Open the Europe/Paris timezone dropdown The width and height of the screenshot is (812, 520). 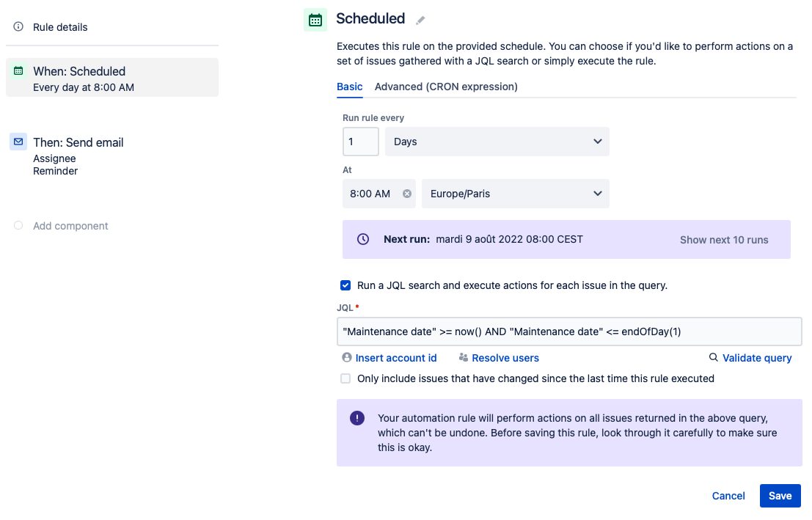coord(515,194)
